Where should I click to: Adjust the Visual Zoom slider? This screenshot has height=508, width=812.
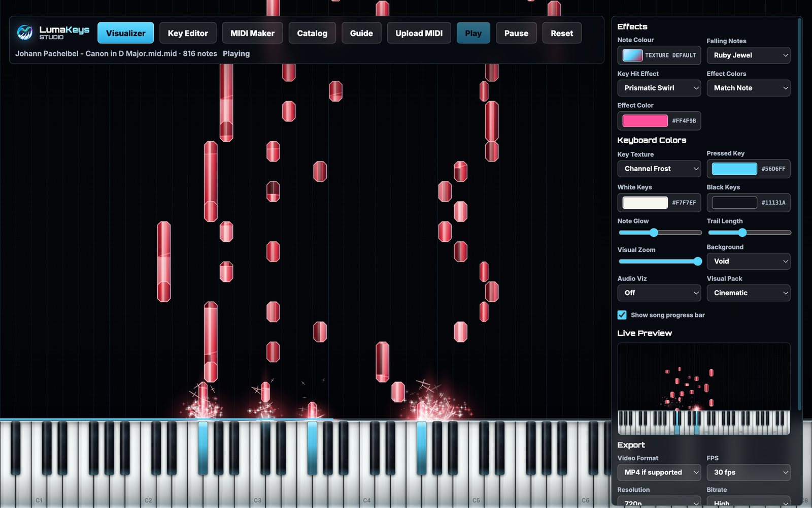(660, 262)
